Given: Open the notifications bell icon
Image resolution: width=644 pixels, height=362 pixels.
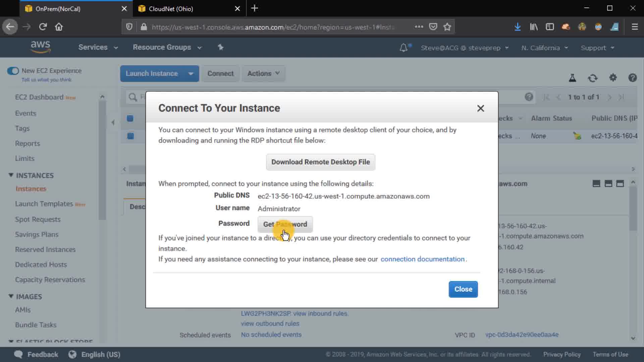Looking at the screenshot, I should pos(404,48).
